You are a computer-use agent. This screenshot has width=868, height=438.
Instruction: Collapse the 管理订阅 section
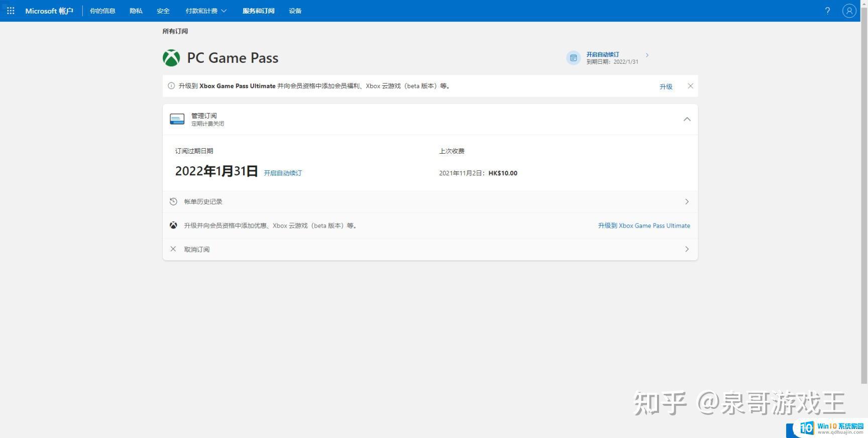tap(687, 119)
